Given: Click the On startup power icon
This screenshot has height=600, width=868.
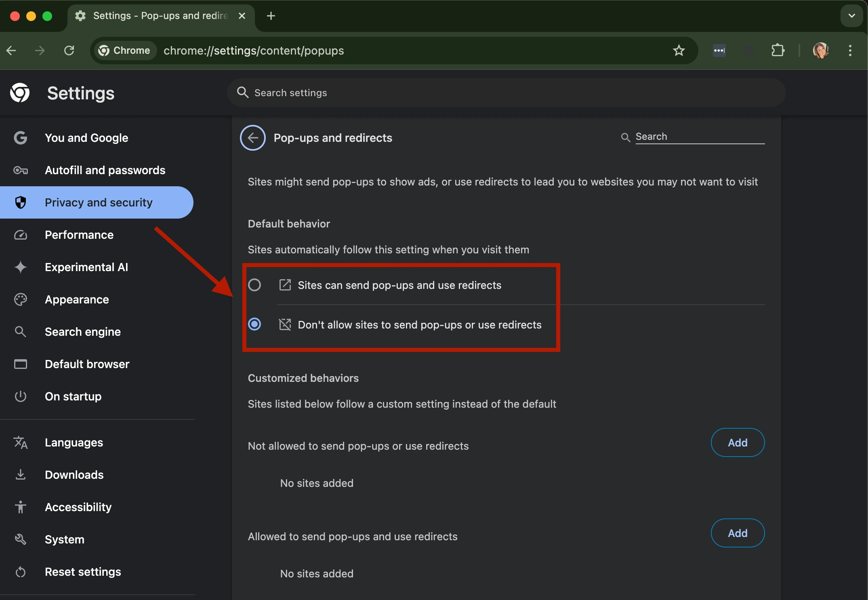Looking at the screenshot, I should 21,396.
